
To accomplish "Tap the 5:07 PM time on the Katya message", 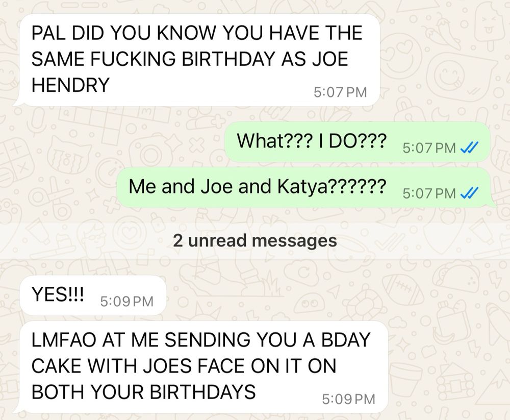I will tap(429, 193).
